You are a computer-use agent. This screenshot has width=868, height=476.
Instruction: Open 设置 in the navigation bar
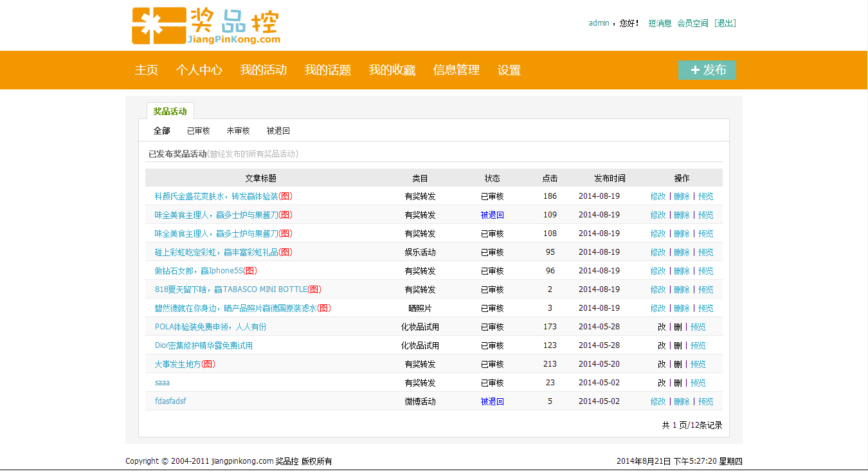click(509, 70)
